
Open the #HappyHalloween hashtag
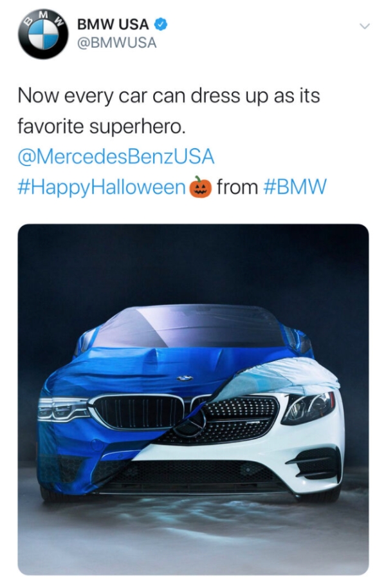[x=100, y=187]
